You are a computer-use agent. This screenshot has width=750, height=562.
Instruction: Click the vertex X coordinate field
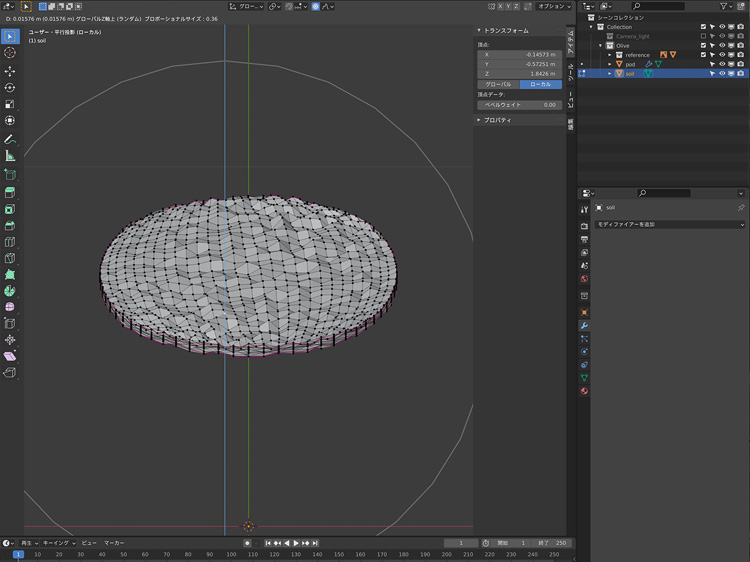click(x=520, y=54)
